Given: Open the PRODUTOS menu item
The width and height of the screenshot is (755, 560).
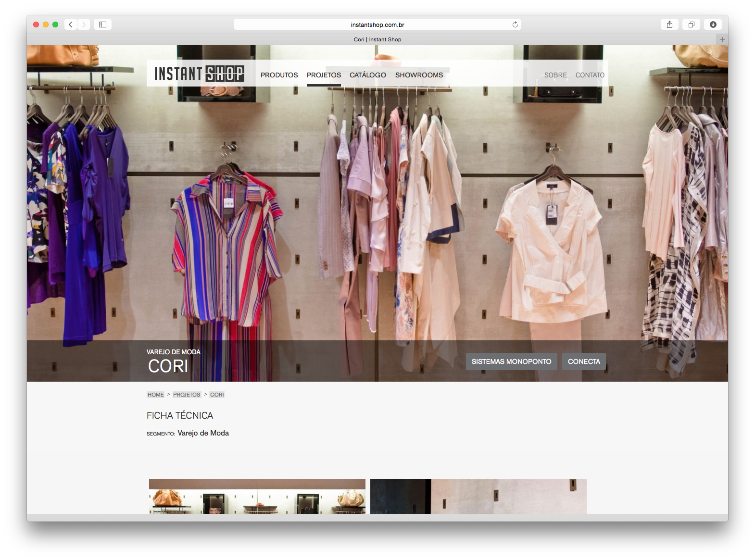Looking at the screenshot, I should [x=279, y=75].
